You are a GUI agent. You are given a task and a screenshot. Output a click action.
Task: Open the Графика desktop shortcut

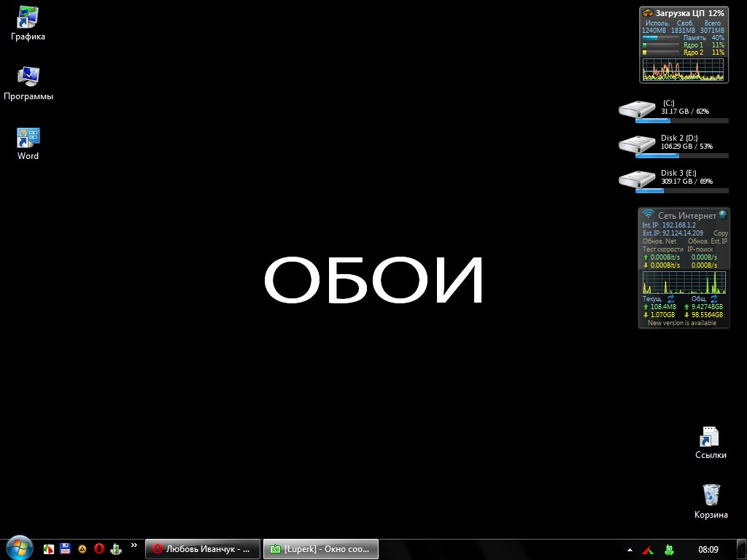[x=28, y=21]
